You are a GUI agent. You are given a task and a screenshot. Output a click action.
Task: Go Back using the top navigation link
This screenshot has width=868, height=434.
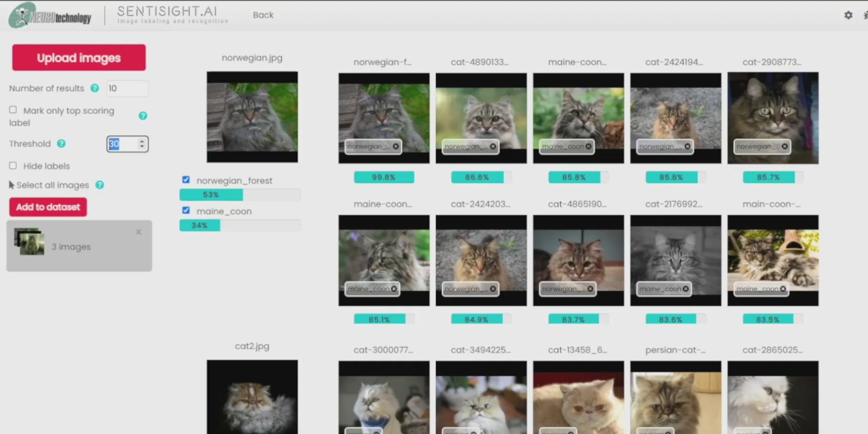click(x=263, y=15)
